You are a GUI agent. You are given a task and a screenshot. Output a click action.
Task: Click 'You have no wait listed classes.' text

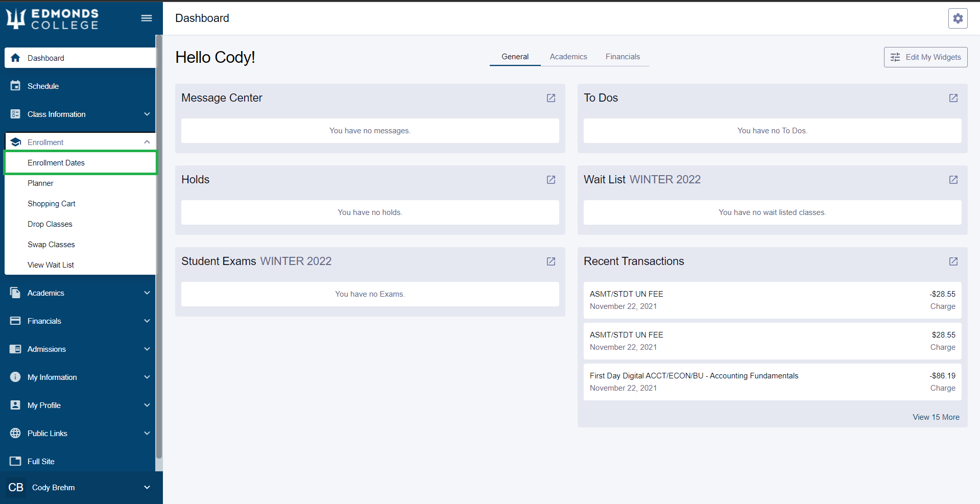pos(772,212)
